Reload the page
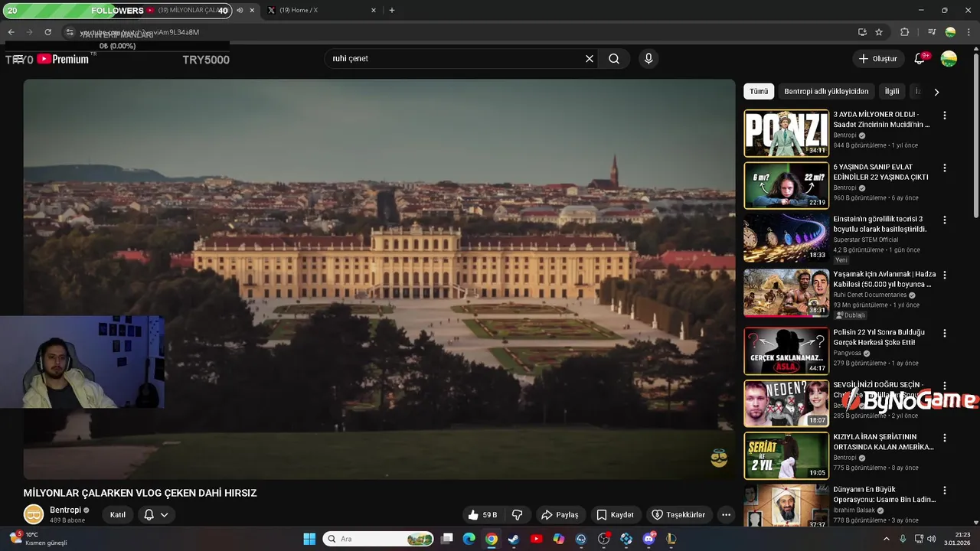 47,32
